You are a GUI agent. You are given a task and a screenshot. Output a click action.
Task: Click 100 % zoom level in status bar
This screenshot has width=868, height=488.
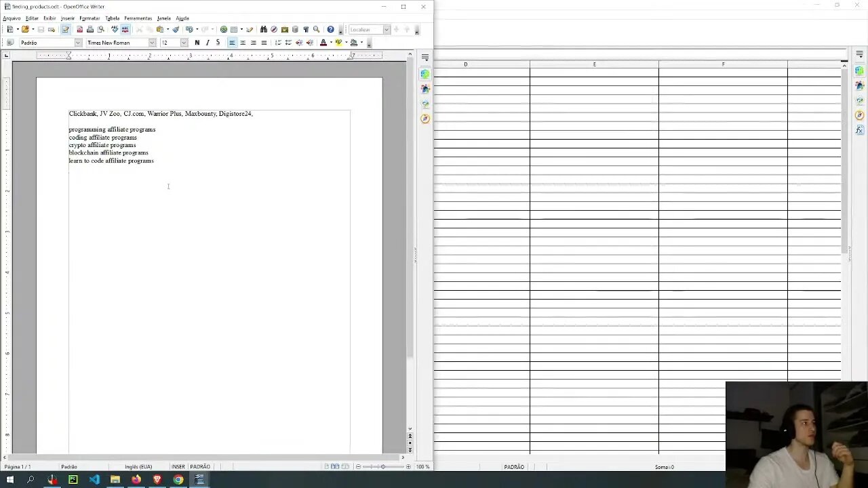pyautogui.click(x=422, y=467)
